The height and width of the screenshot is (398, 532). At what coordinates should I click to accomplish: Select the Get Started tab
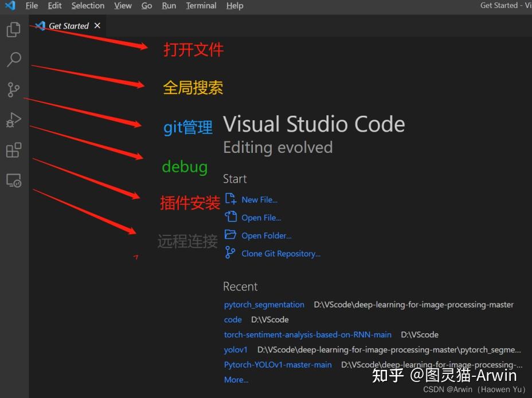click(x=68, y=26)
